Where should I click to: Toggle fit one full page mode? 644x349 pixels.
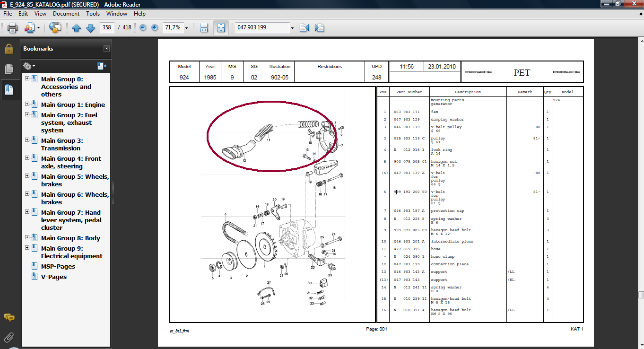[x=221, y=28]
